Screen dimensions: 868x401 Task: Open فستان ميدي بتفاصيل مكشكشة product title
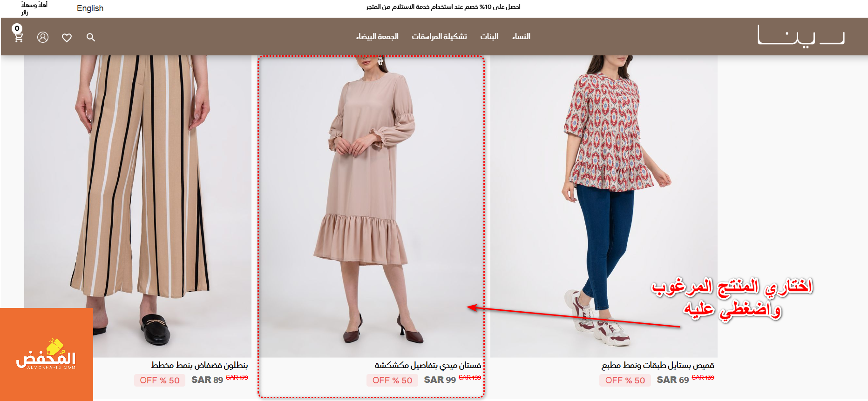pos(427,365)
